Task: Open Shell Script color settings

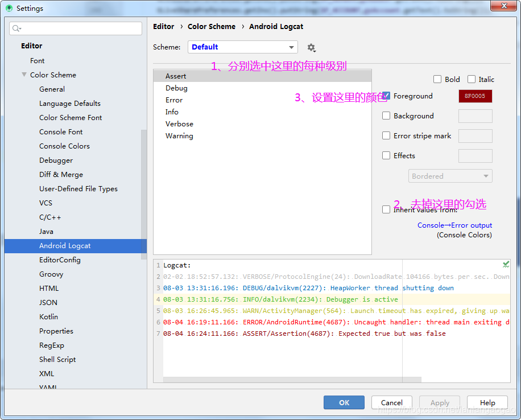Action: [x=57, y=360]
